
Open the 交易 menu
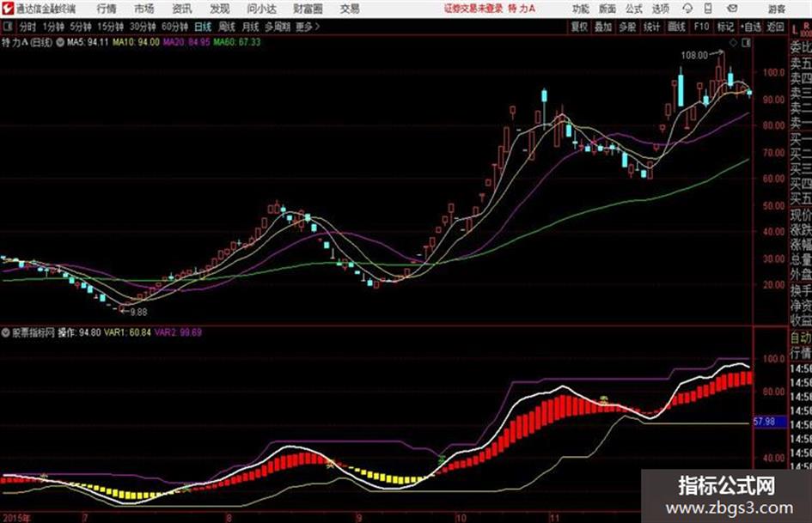[x=350, y=9]
